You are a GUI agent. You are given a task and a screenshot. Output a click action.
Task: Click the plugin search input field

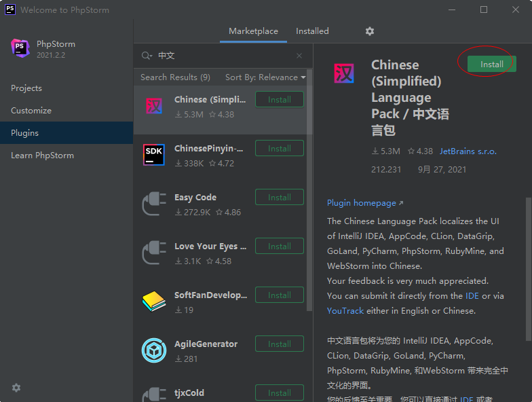point(224,56)
